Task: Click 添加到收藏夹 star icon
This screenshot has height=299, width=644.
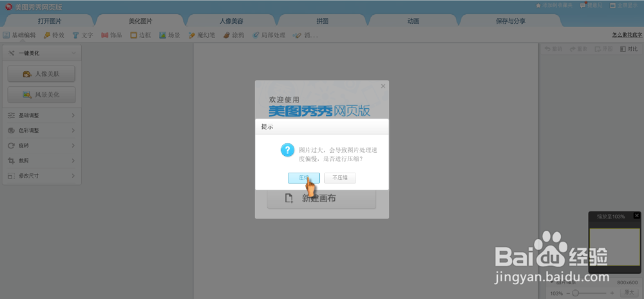Action: (x=538, y=5)
